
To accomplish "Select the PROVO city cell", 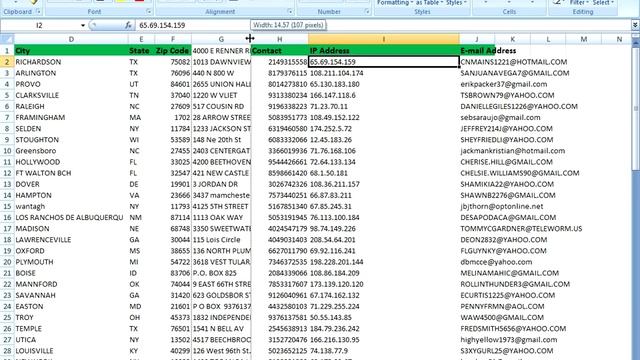I will tap(71, 84).
